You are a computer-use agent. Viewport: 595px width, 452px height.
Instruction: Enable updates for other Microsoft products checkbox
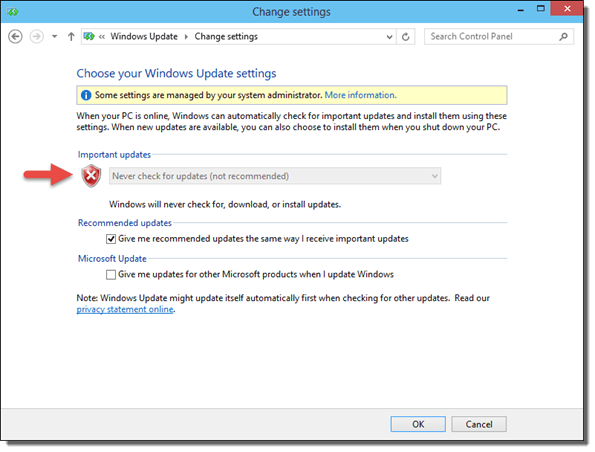click(111, 275)
